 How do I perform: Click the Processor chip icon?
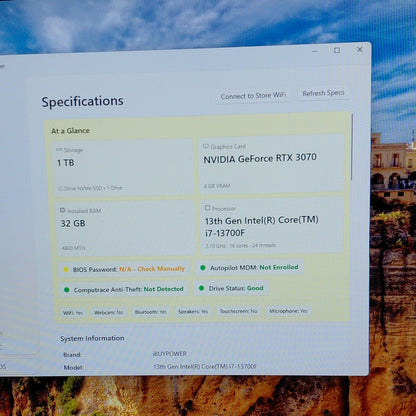[207, 208]
